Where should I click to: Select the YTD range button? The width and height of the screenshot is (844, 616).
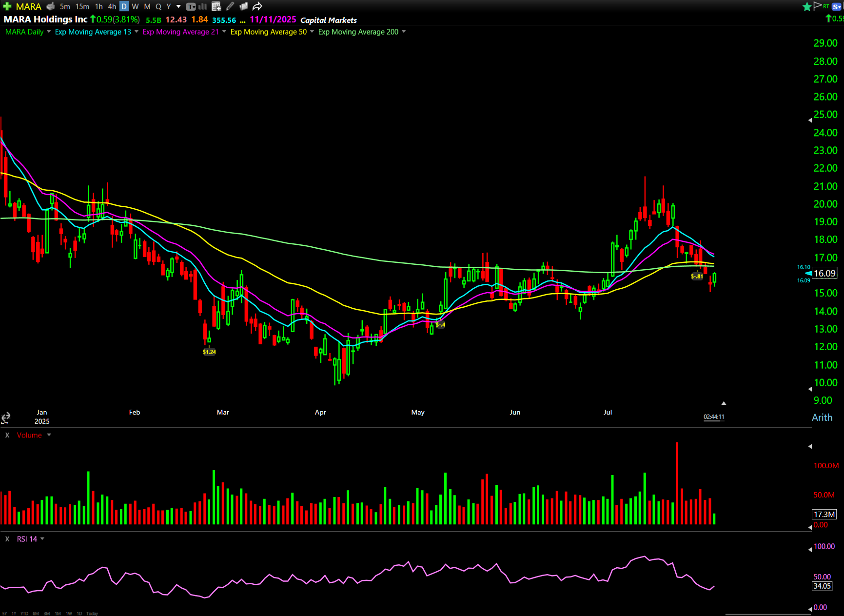[x=24, y=614]
